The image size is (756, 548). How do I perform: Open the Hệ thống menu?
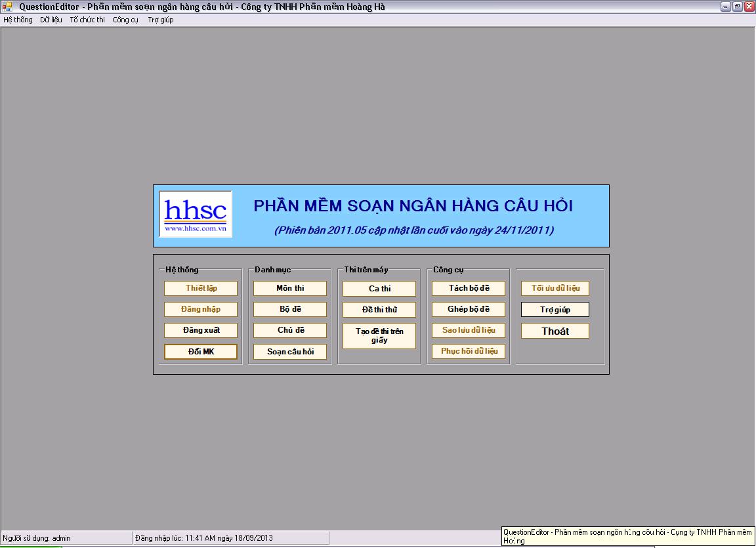tap(18, 20)
